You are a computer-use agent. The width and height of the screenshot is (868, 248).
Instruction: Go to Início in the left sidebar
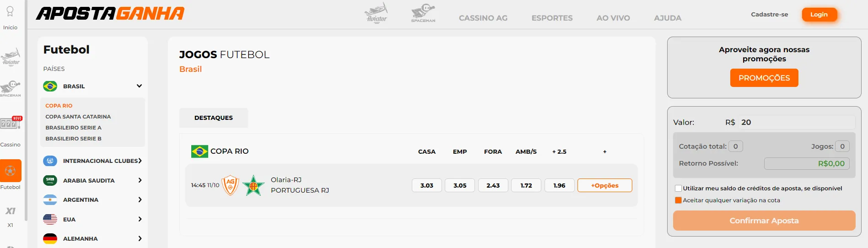point(10,18)
